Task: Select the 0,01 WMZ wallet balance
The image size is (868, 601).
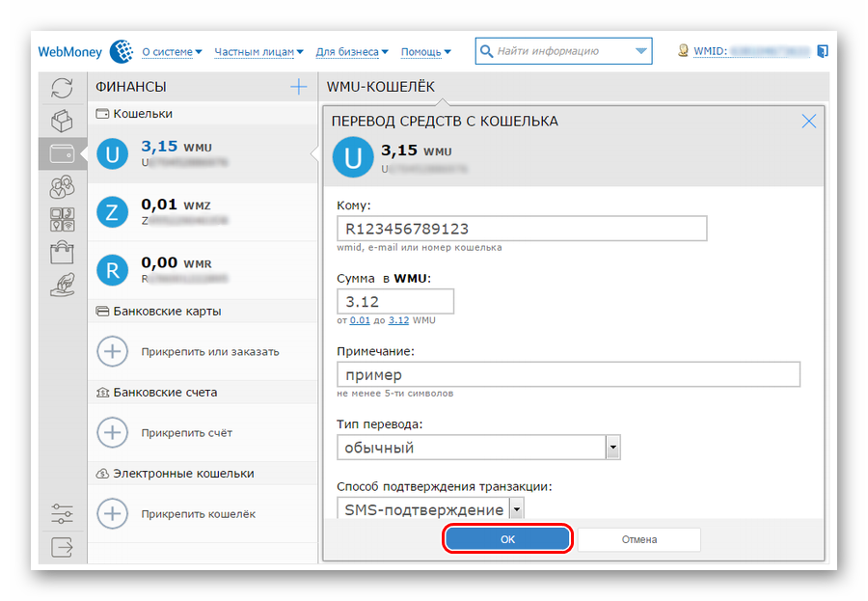Action: [x=176, y=205]
